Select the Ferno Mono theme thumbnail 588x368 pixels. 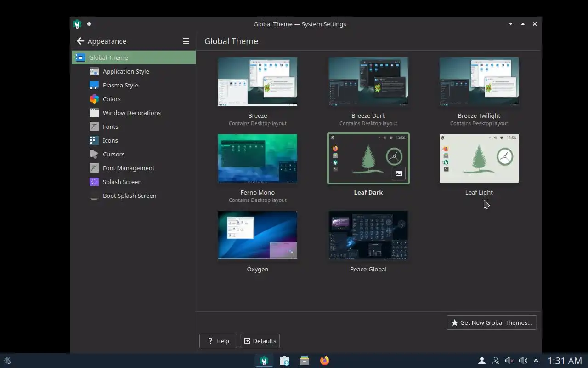point(258,159)
